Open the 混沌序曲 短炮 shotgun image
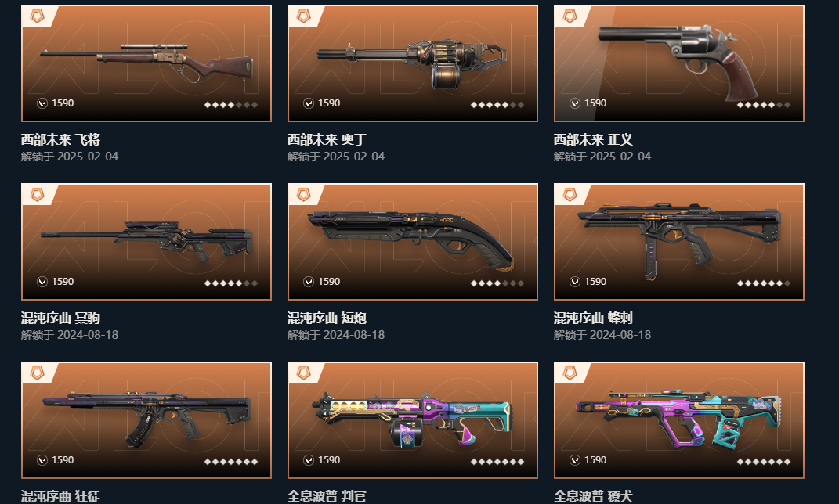This screenshot has height=504, width=839. coord(410,240)
